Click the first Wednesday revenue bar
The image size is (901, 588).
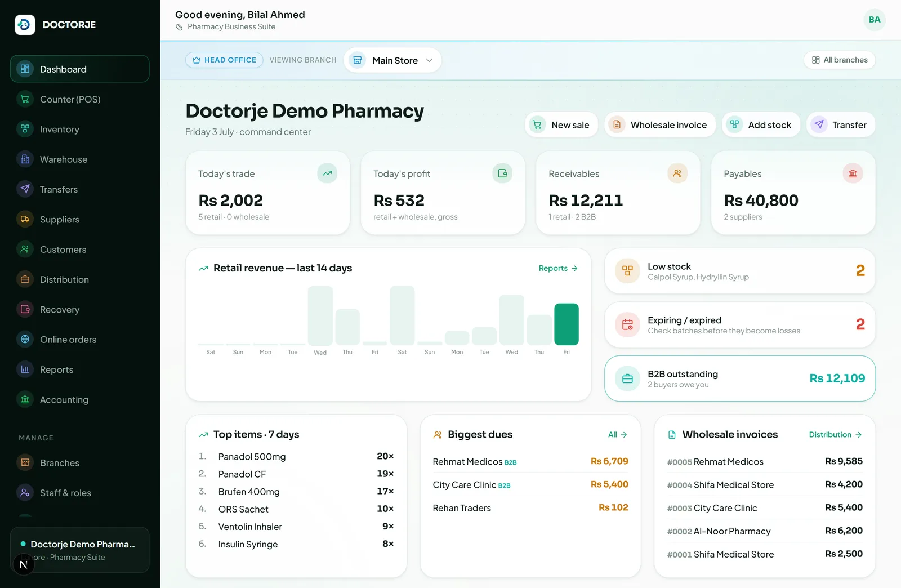(x=320, y=315)
